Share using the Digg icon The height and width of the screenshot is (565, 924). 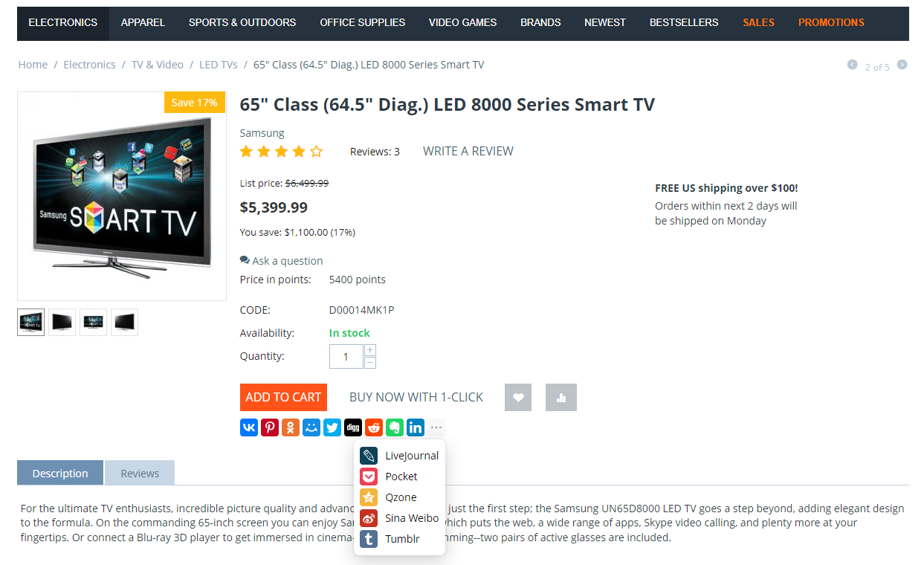[353, 427]
